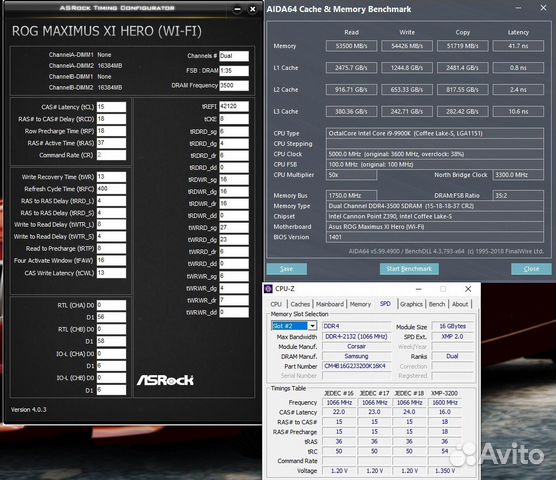The image size is (556, 480).
Task: Minimize the CPU-Z window
Action: [x=419, y=289]
